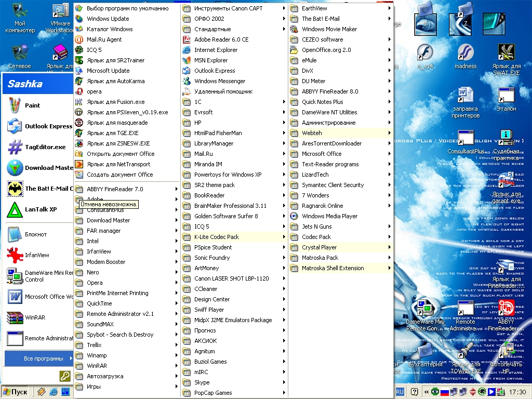Screen dimensions: 532x399
Task: Launch Блокнот from recent programs list
Action: (38, 234)
